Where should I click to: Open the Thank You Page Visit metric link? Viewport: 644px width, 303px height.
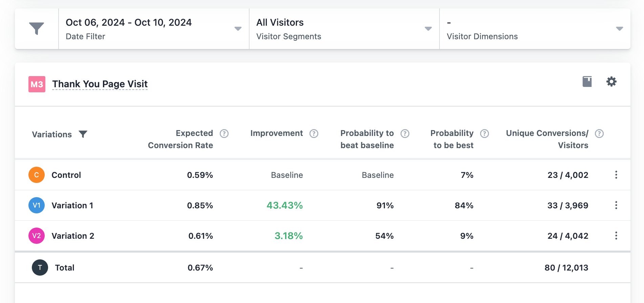tap(100, 84)
